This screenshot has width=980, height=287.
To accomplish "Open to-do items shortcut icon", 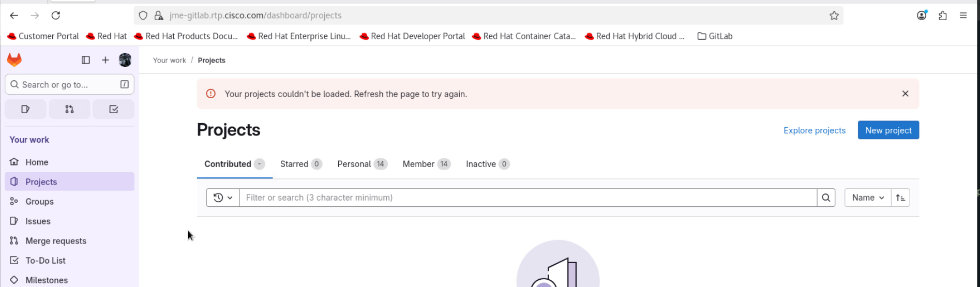I will click(114, 109).
